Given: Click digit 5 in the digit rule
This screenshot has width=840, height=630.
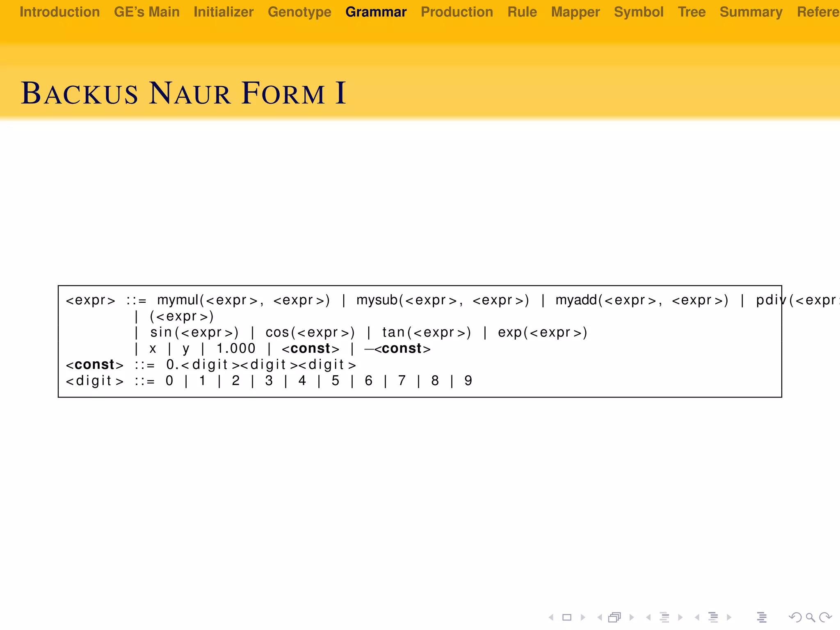Looking at the screenshot, I should 336,381.
